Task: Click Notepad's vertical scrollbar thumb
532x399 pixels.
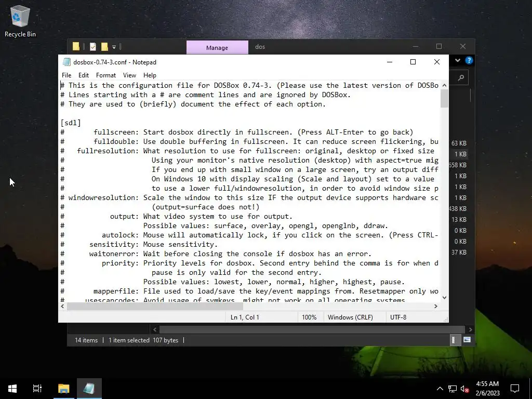Action: point(445,99)
